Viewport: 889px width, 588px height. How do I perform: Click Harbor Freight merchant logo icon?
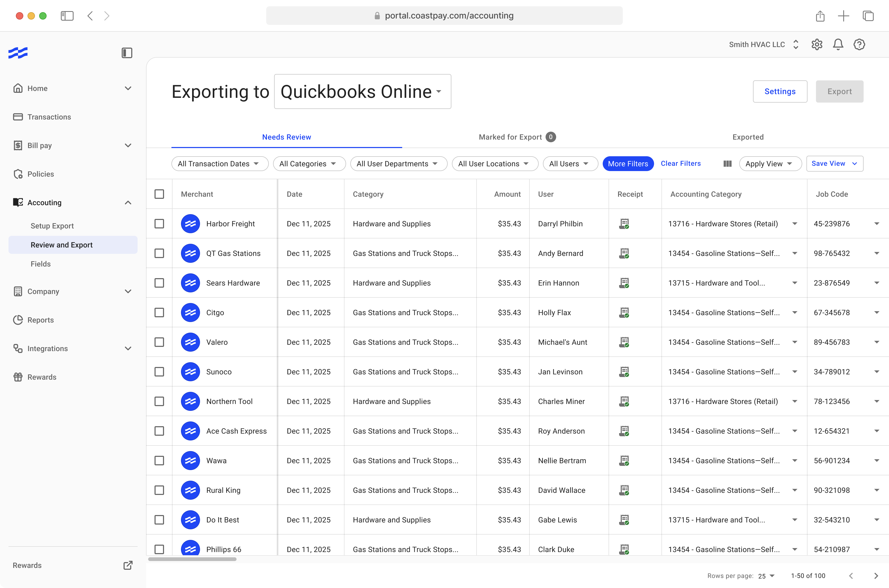[x=190, y=223]
